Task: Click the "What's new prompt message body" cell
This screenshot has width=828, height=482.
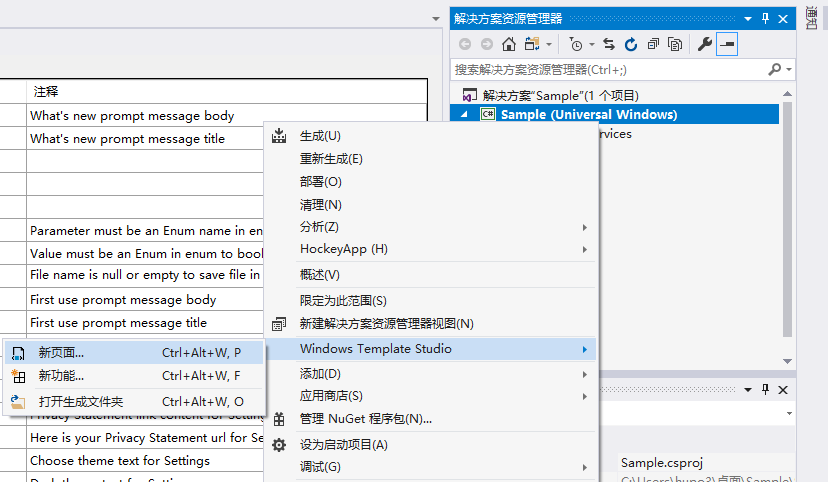Action: [x=227, y=116]
